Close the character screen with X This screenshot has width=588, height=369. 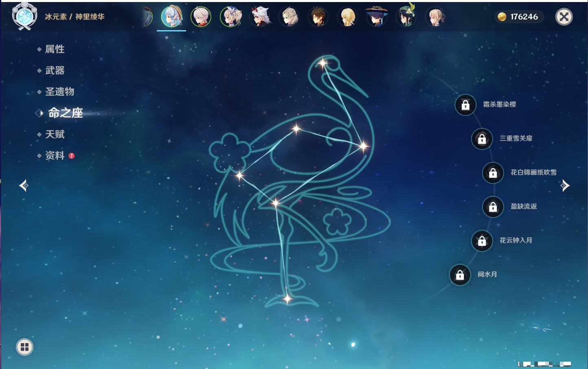[x=564, y=17]
